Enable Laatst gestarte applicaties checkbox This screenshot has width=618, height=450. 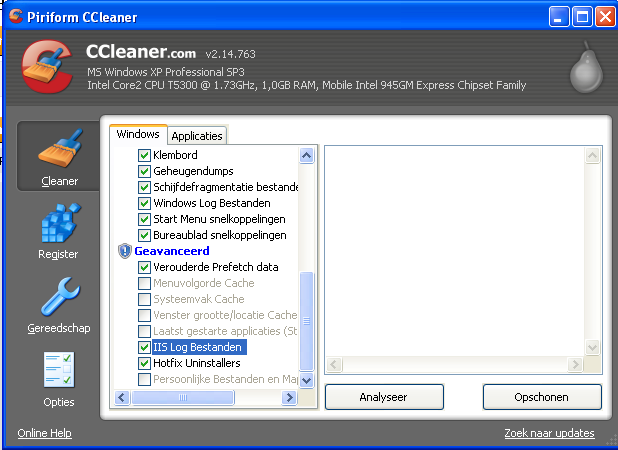(144, 331)
